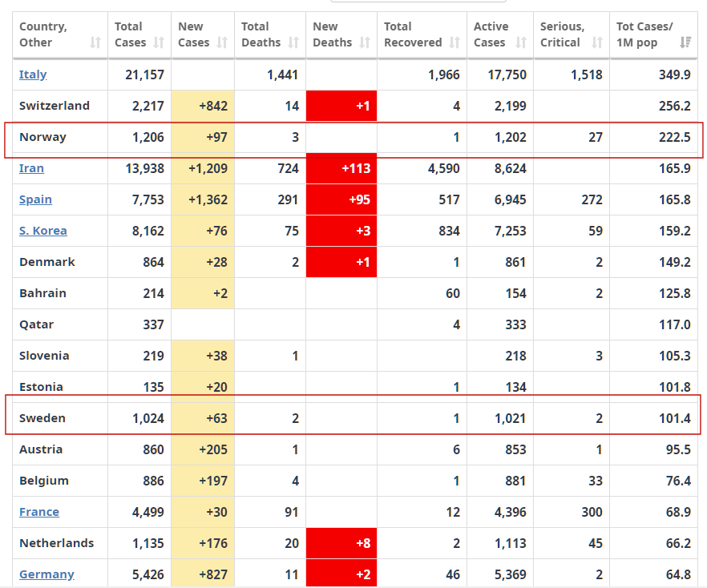Click France's total recovered 12
This screenshot has width=707, height=588.
pyautogui.click(x=453, y=512)
